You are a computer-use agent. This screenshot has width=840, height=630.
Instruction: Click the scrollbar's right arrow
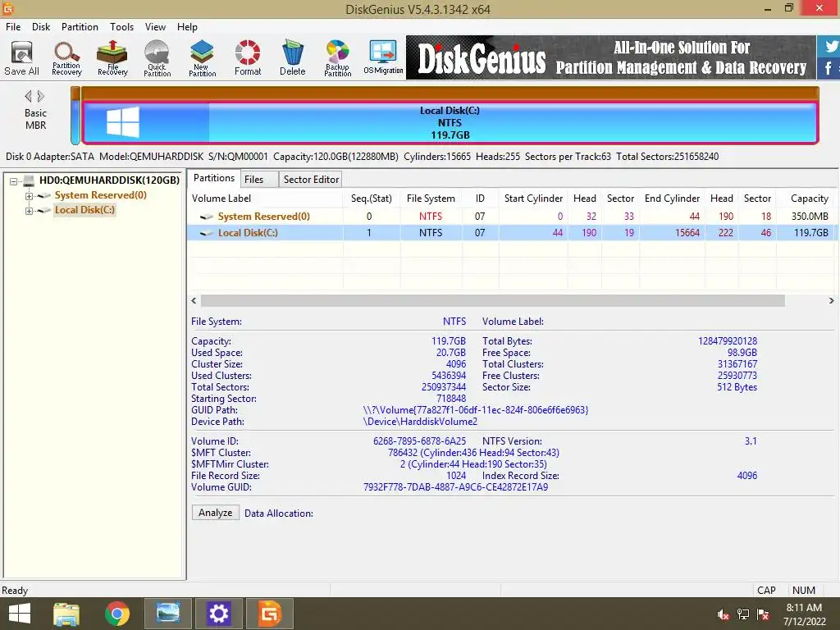coord(832,300)
